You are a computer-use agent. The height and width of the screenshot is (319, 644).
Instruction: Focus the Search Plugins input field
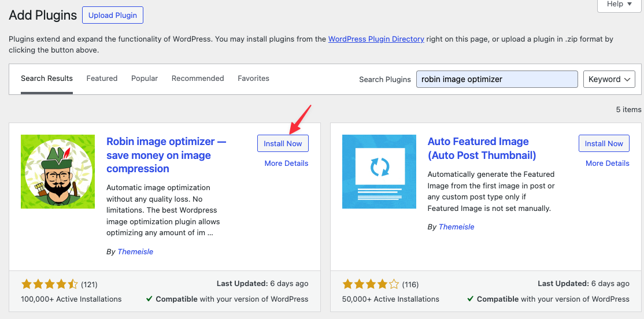[x=497, y=79]
